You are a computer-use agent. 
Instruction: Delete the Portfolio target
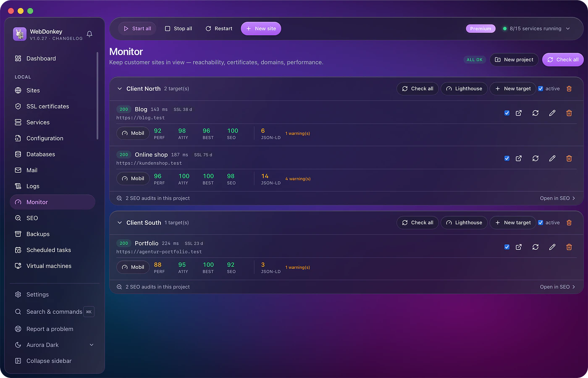pyautogui.click(x=569, y=247)
